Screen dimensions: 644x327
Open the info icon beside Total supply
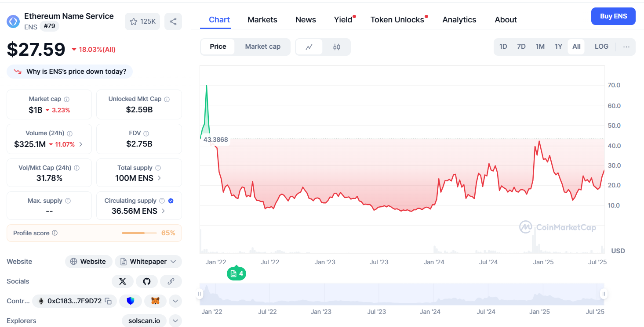[158, 168]
